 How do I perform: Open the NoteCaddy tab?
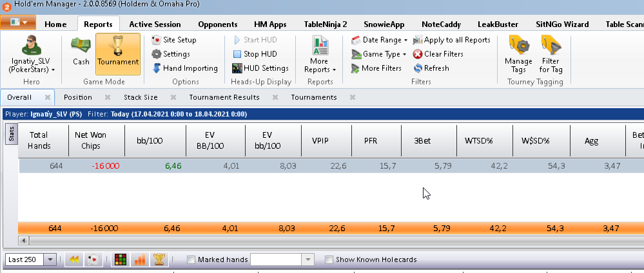tap(441, 24)
